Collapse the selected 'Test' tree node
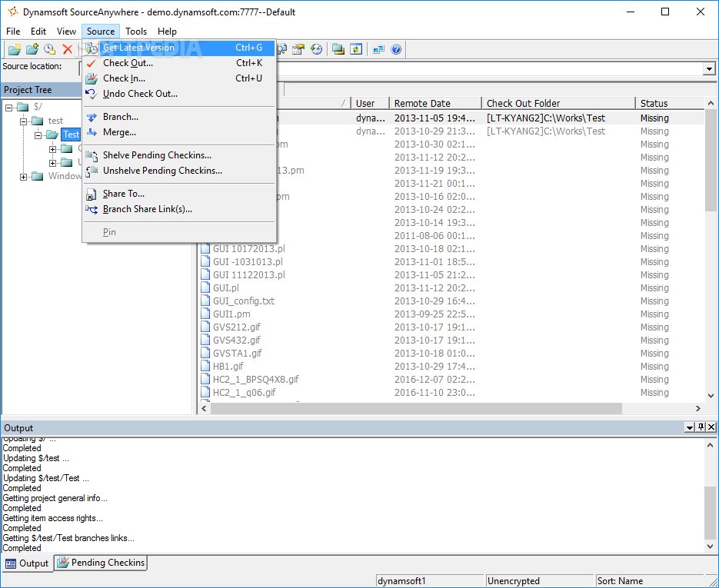 tap(38, 135)
